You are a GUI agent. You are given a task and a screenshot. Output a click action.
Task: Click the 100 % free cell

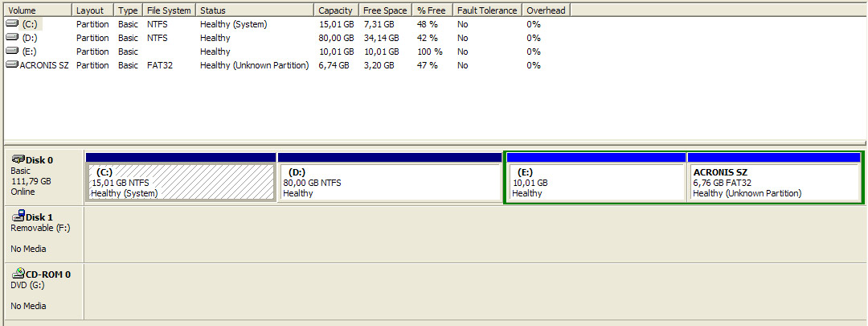tap(429, 52)
